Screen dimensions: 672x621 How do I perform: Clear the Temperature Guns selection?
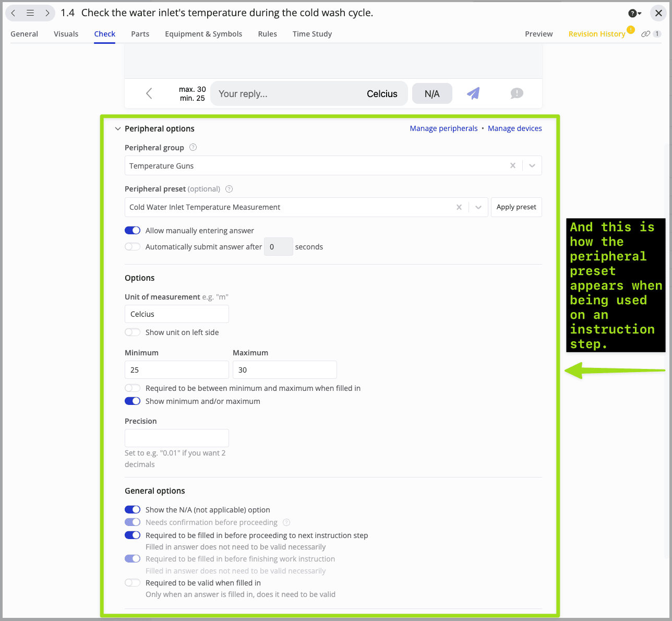(512, 166)
